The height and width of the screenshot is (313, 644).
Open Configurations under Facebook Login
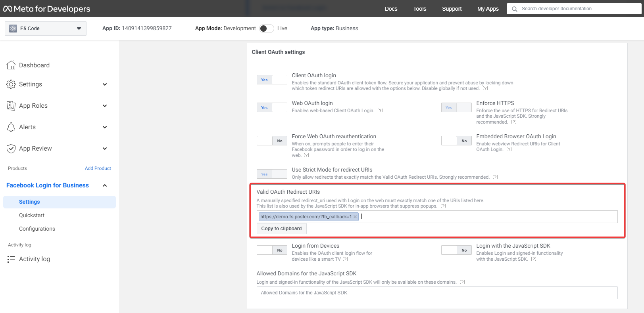37,229
